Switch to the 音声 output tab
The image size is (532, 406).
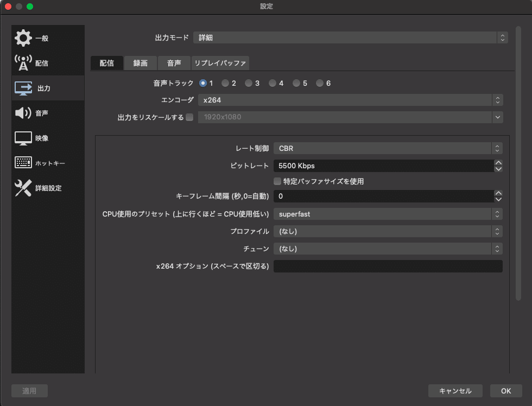coord(174,63)
